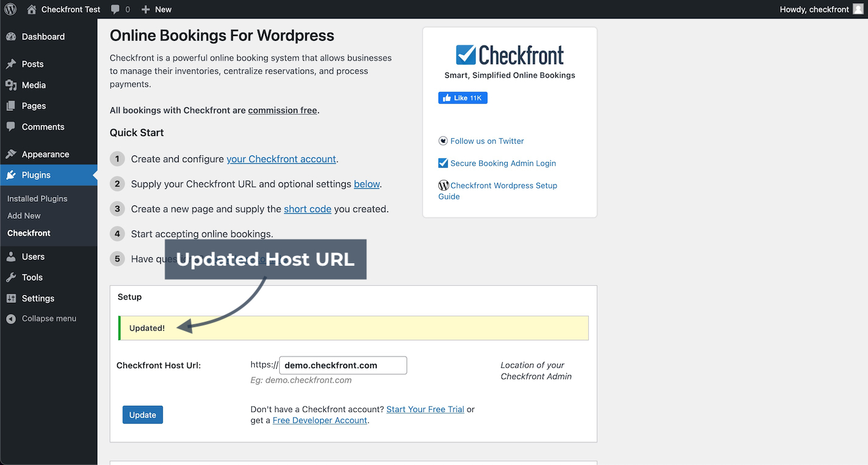868x465 pixels.
Task: Open the Follow us on Twitter link
Action: pos(487,141)
